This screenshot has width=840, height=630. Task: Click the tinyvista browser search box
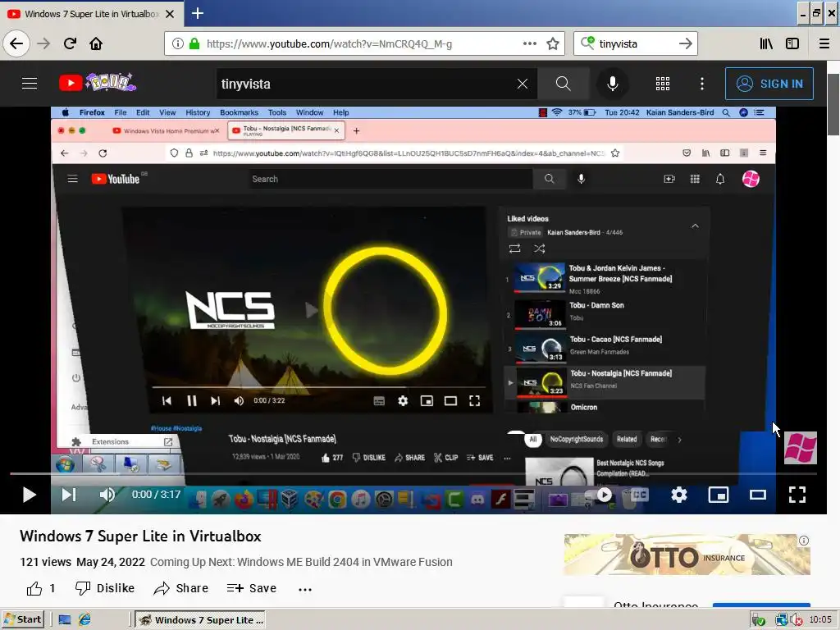636,43
